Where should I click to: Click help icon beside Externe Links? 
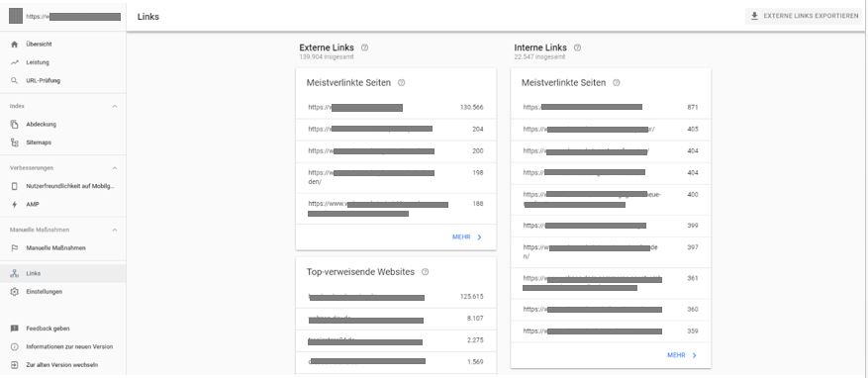coord(364,47)
